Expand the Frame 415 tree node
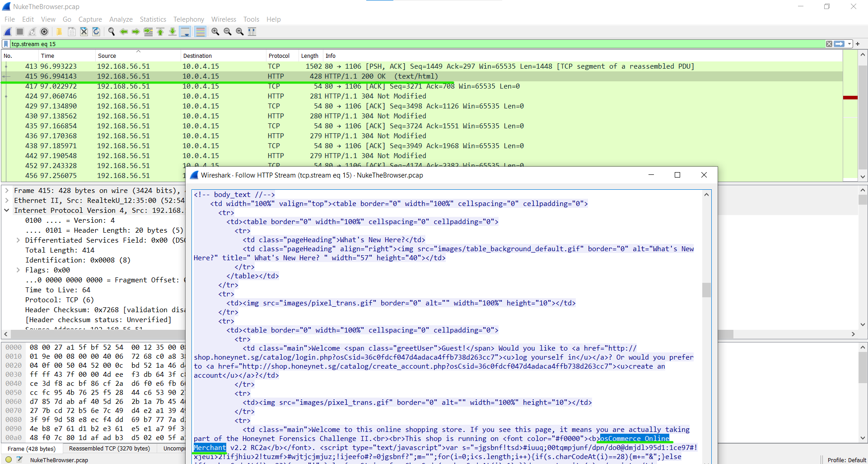This screenshot has height=464, width=868. pyautogui.click(x=7, y=191)
